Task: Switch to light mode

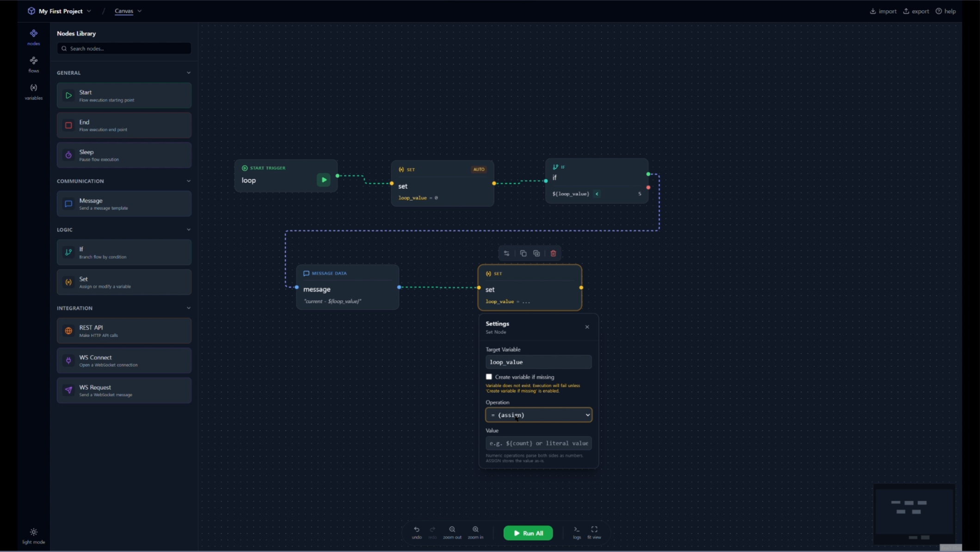Action: [x=33, y=536]
